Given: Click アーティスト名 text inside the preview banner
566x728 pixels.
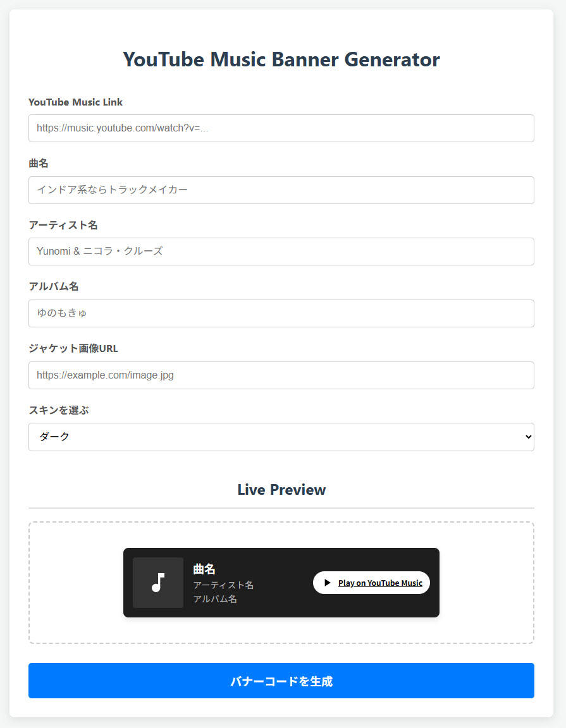Looking at the screenshot, I should click(x=223, y=585).
